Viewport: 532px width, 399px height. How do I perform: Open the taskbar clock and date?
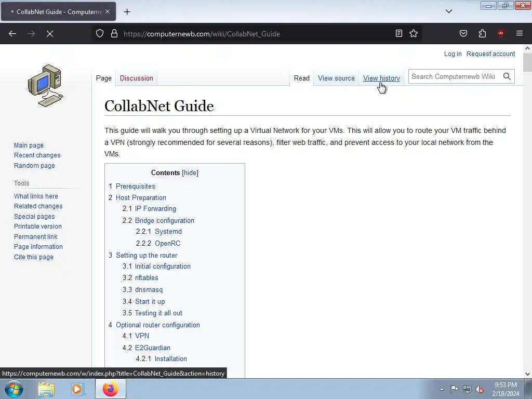tap(506, 389)
